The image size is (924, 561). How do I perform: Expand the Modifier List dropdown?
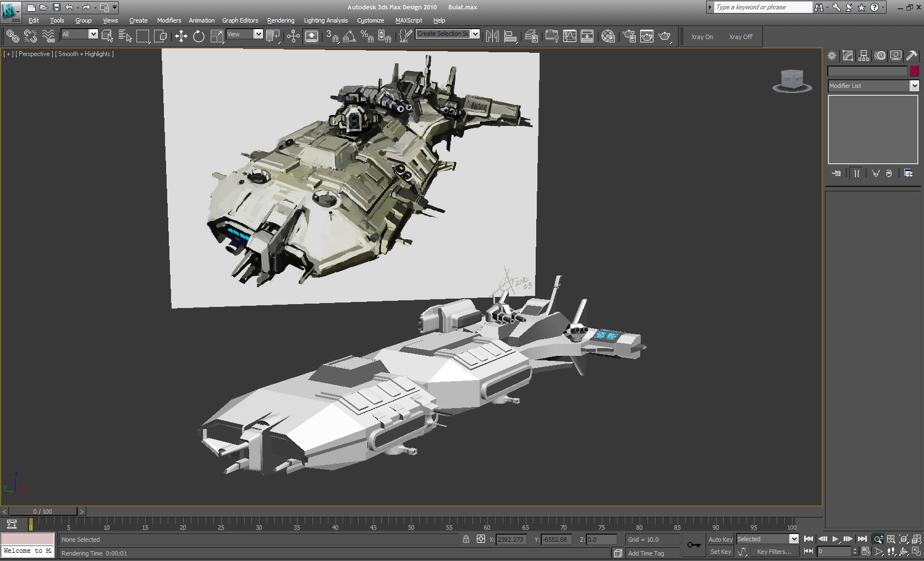pos(914,86)
